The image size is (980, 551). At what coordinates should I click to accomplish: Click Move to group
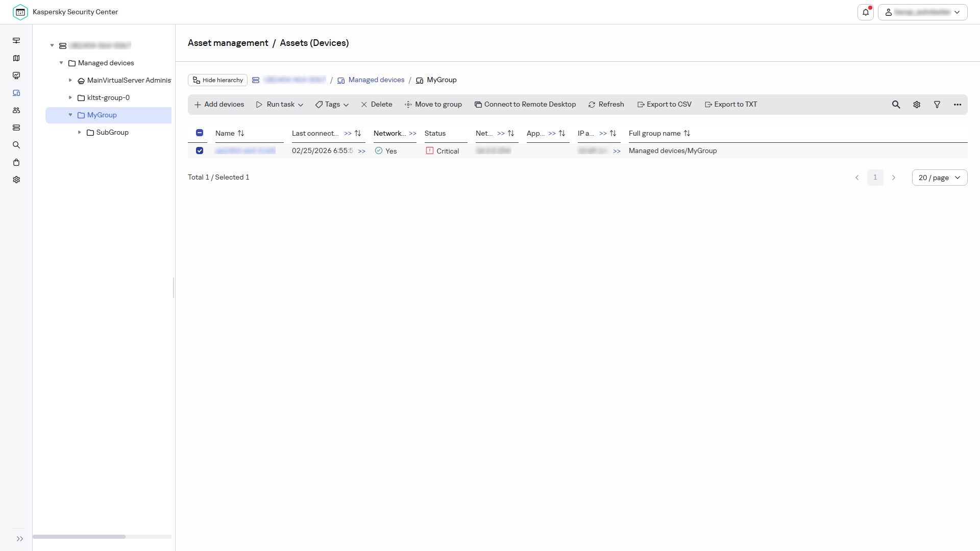click(x=433, y=105)
